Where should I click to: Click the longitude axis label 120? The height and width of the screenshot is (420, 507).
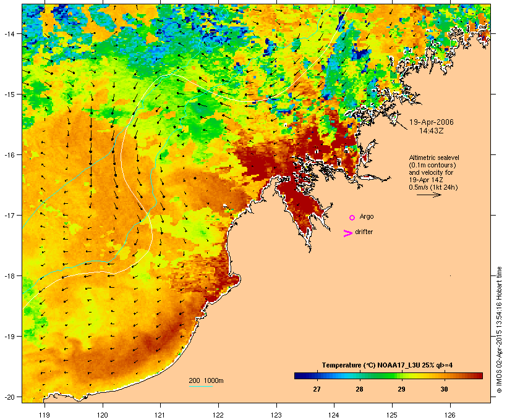point(103,415)
